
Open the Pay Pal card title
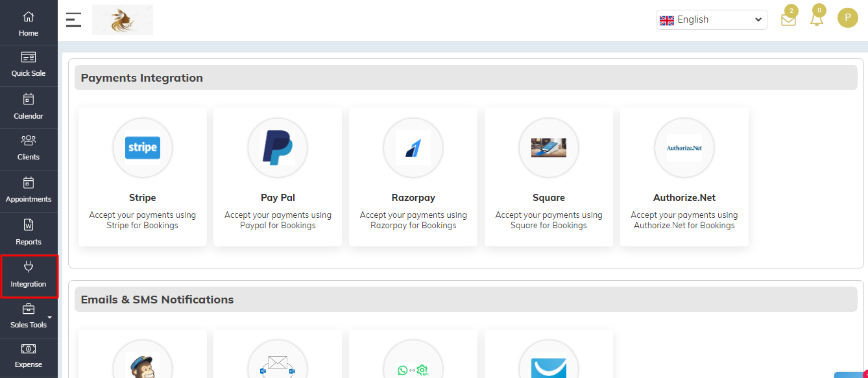(x=278, y=198)
